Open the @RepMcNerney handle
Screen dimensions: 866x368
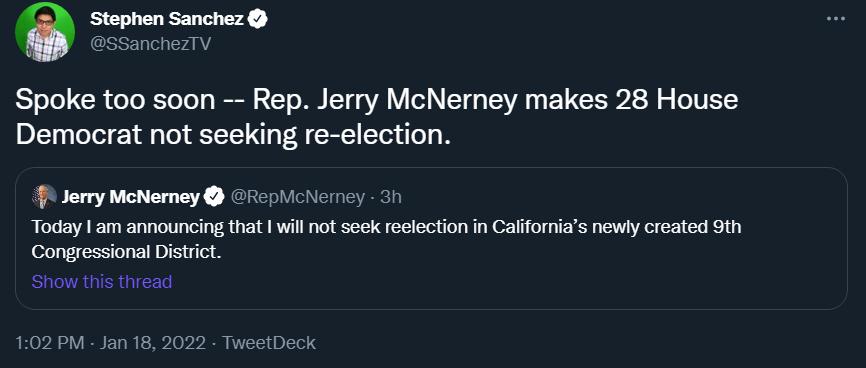(x=298, y=197)
